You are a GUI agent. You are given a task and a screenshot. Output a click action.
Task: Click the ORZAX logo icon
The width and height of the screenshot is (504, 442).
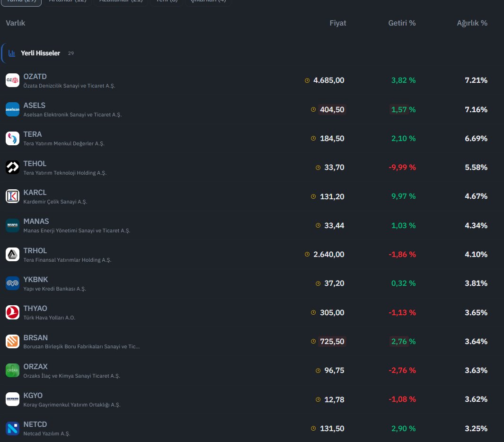12,371
